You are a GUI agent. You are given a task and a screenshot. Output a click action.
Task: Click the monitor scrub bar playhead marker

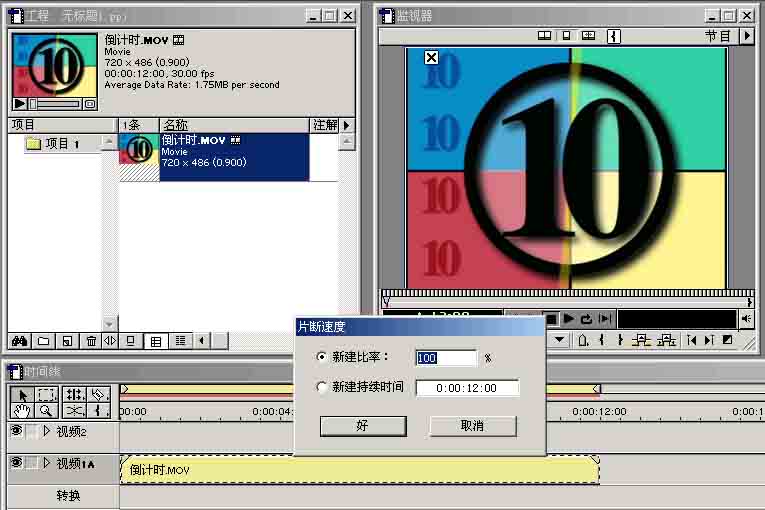(386, 302)
